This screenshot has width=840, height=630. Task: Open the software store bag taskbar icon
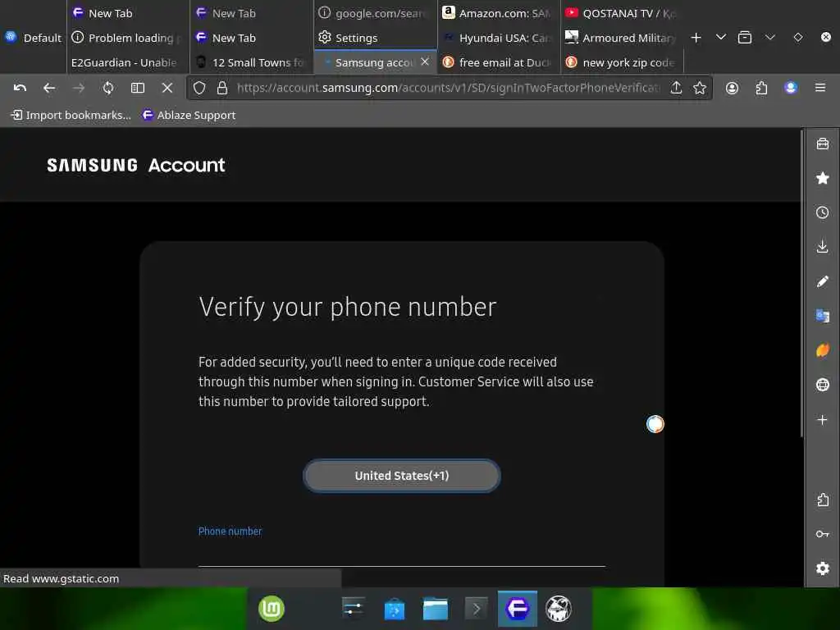pyautogui.click(x=395, y=609)
